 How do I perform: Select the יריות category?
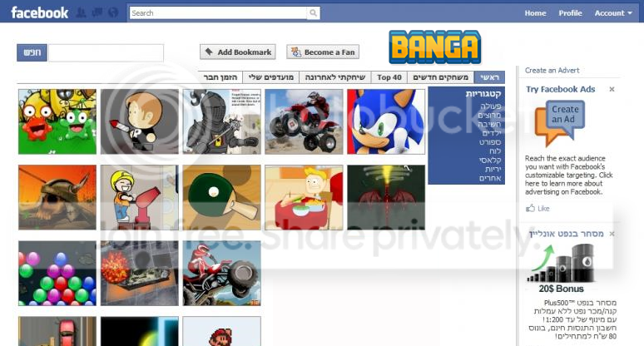pos(493,169)
